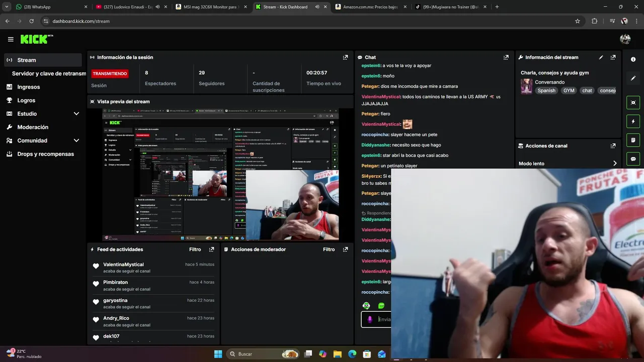Screen dimensions: 644x362
Task: Click the stream preview video
Action: click(220, 174)
